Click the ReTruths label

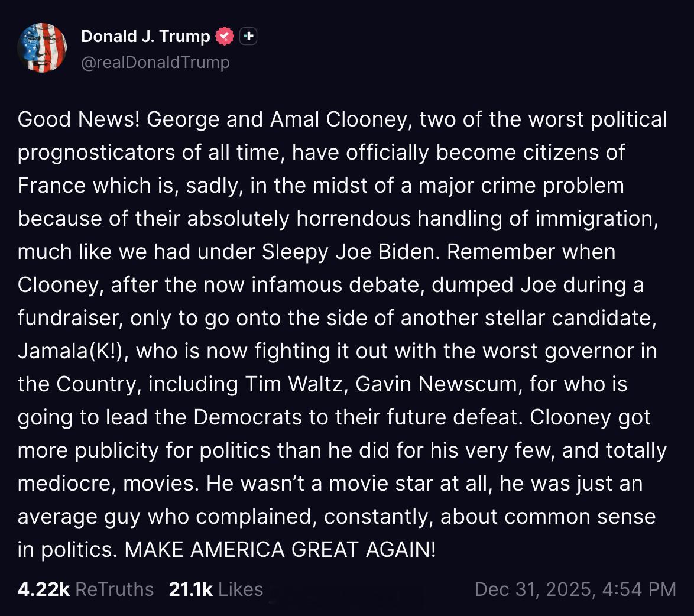point(115,589)
